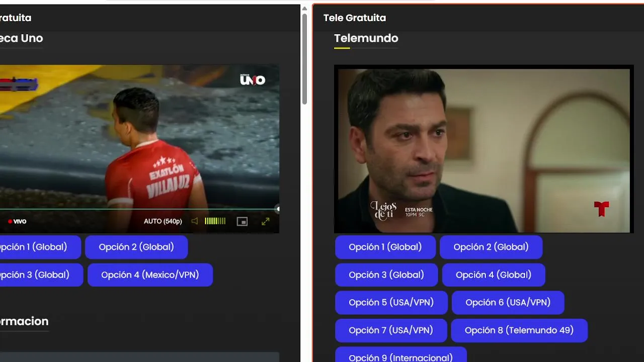
Task: Toggle picture-in-picture on Azteca Uno player
Action: [242, 221]
